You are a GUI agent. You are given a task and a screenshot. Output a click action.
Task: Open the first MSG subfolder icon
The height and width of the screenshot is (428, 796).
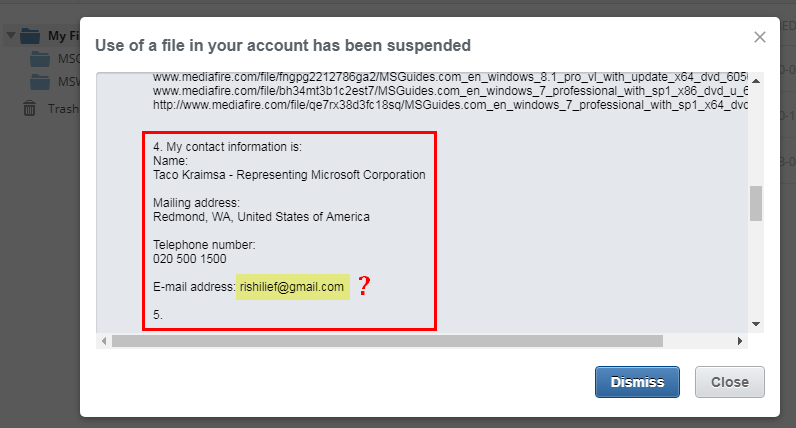point(40,59)
